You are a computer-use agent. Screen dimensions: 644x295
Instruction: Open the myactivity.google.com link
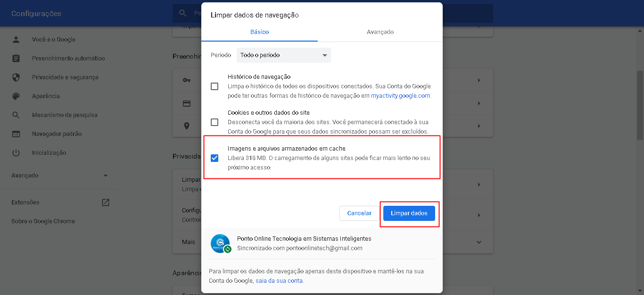pos(400,95)
